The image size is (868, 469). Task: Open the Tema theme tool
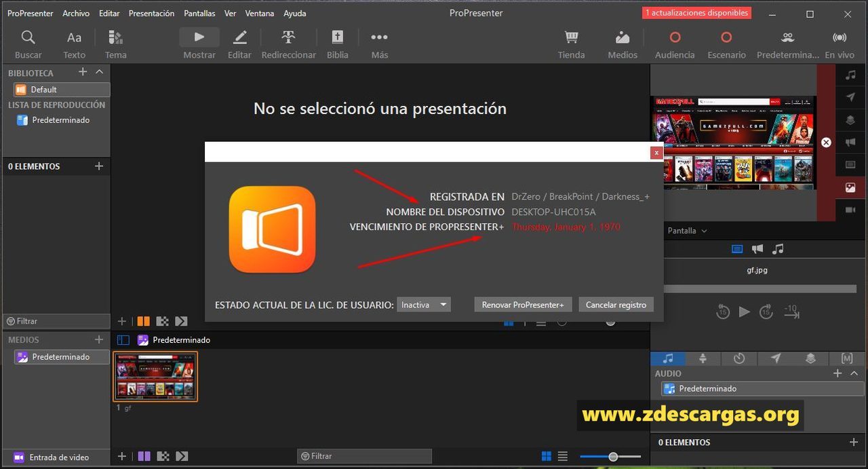click(x=115, y=45)
